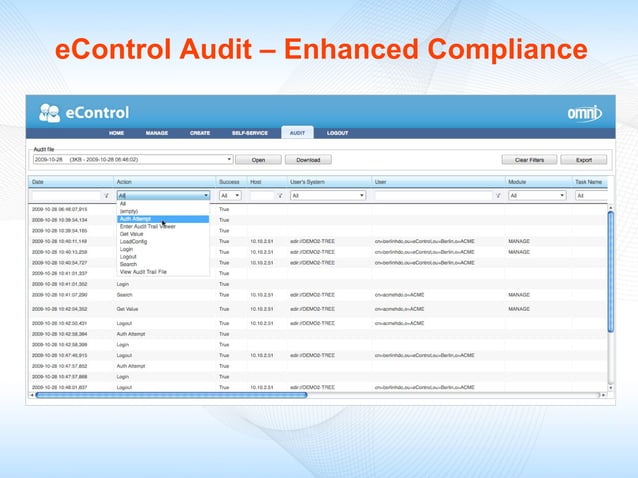This screenshot has width=638, height=478.
Task: Select the row dated 2009-10-28 10:48:01,637
Action: [x=318, y=387]
